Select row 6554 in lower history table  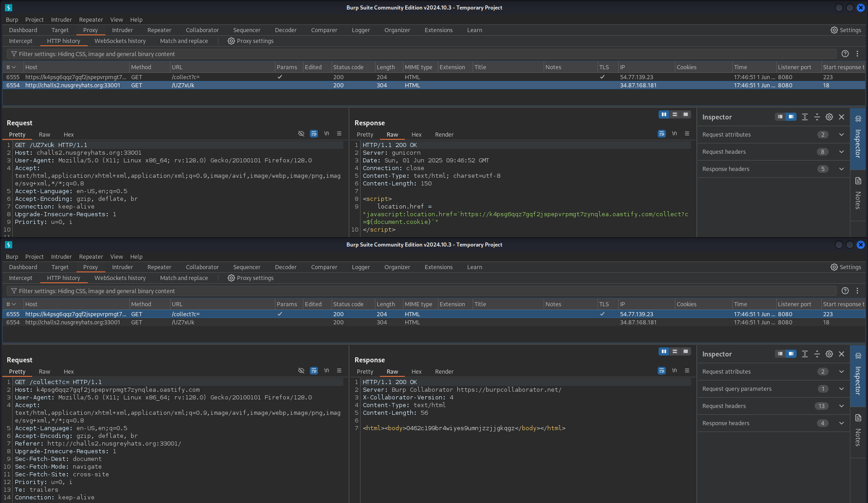(434, 322)
